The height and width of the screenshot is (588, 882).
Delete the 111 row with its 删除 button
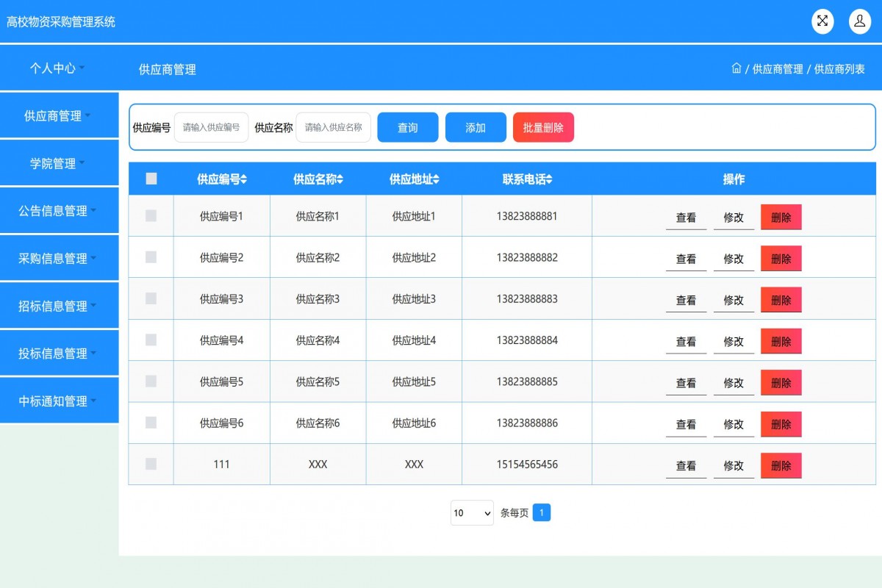(x=781, y=465)
